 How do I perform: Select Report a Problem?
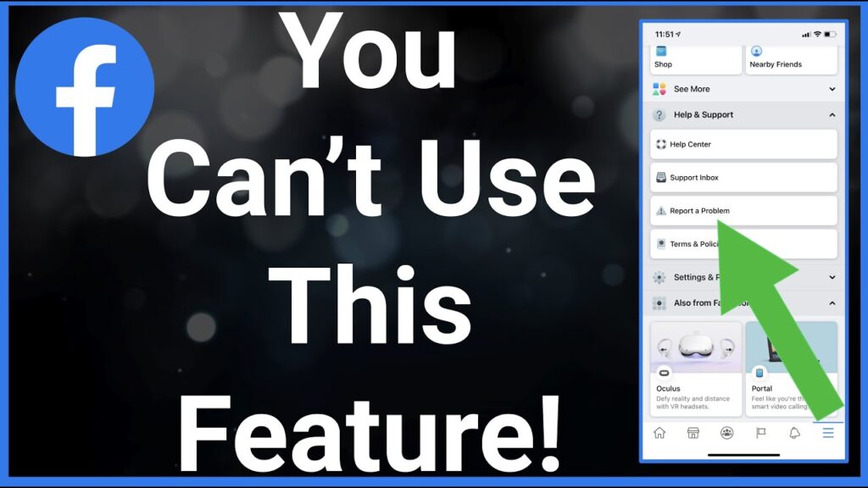point(743,211)
